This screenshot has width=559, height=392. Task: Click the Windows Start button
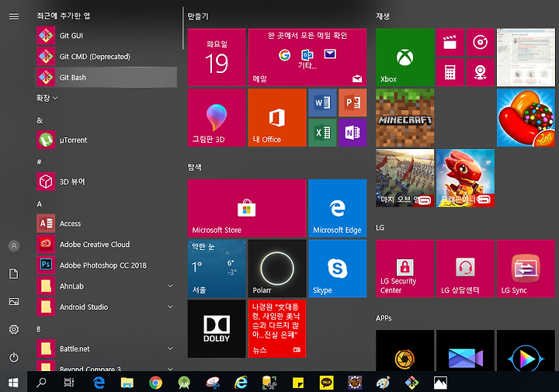13,383
